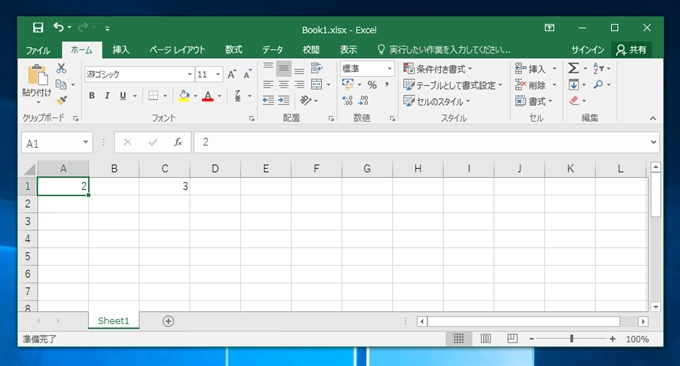Increase the cell indent

(284, 101)
